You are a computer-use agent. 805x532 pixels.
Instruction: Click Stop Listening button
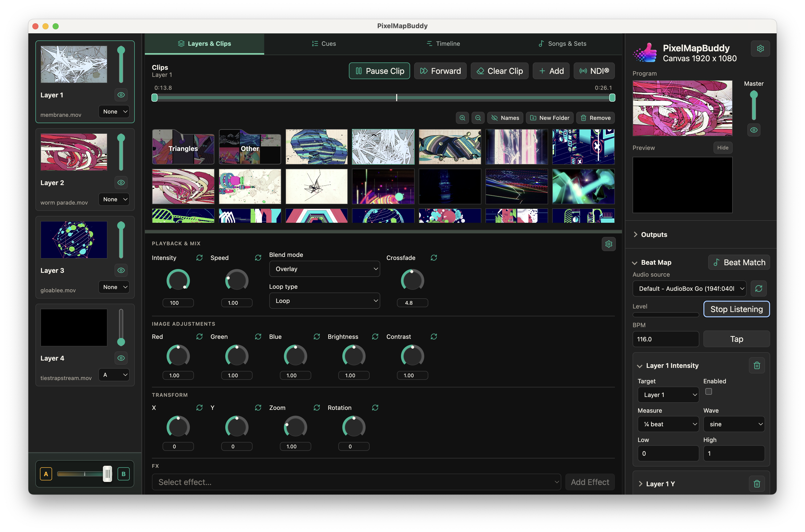coord(736,309)
